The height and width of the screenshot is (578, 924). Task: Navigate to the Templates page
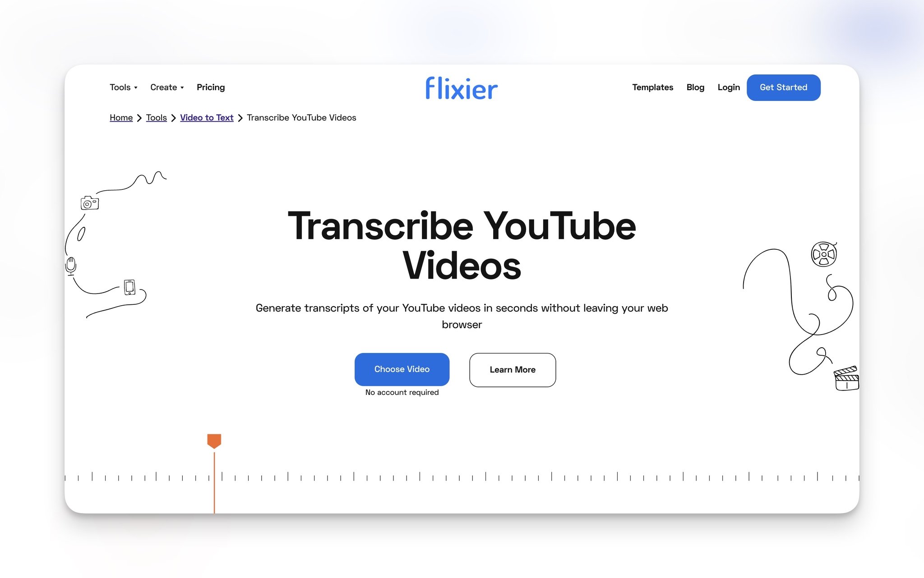(653, 87)
